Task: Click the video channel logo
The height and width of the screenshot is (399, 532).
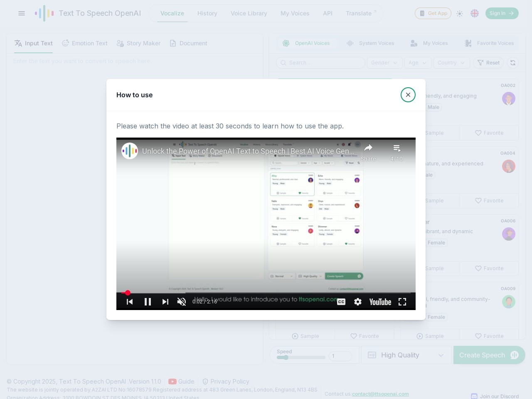Action: (x=130, y=151)
